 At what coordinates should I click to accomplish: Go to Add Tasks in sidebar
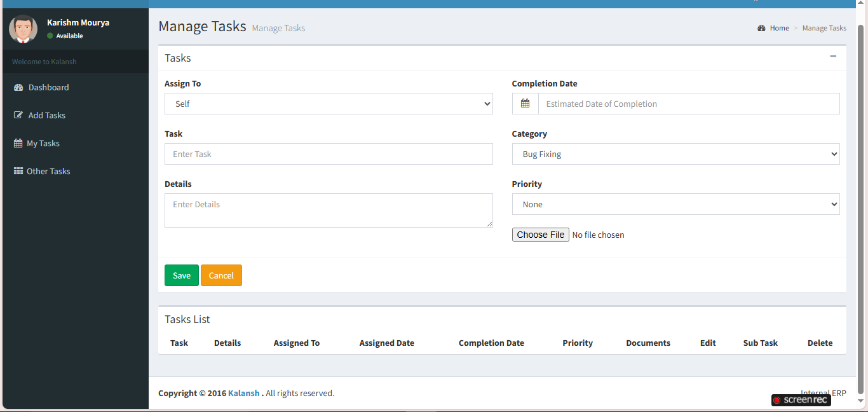[x=76, y=115]
